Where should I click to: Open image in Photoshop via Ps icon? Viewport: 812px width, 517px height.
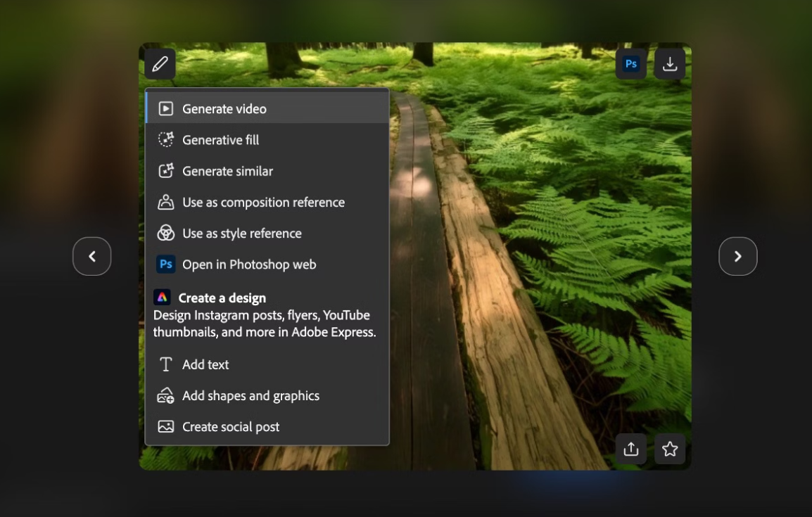point(630,64)
